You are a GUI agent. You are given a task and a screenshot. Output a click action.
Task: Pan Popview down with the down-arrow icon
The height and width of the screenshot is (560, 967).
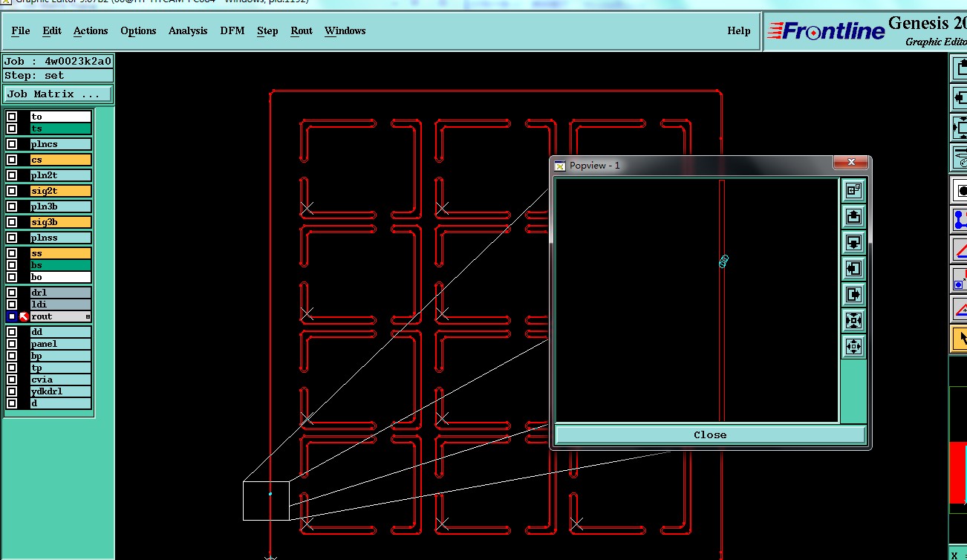tap(853, 243)
